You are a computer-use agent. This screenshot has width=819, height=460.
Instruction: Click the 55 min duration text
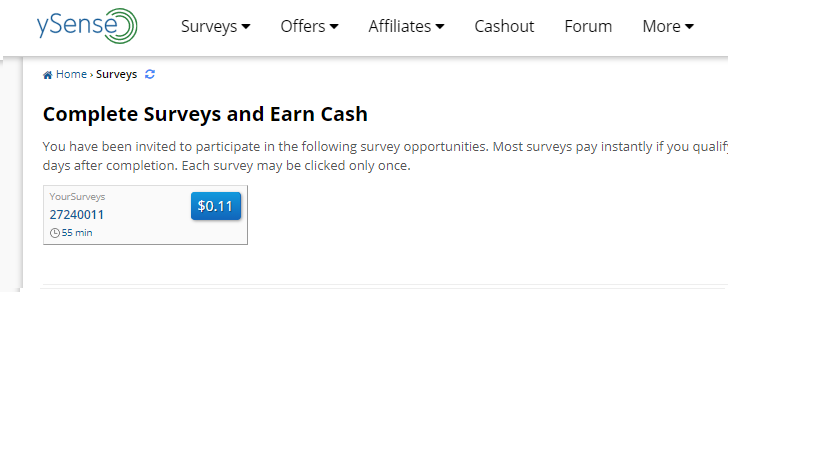click(77, 233)
